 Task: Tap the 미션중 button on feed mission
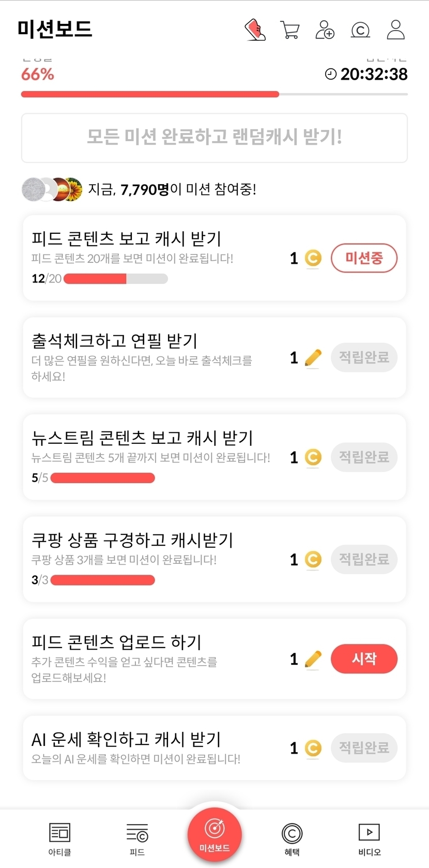pos(364,258)
